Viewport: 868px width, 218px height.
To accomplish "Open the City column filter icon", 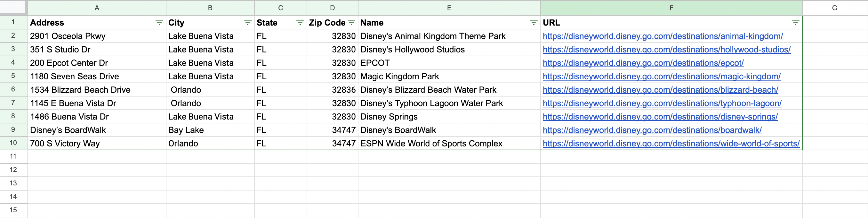I will point(247,23).
